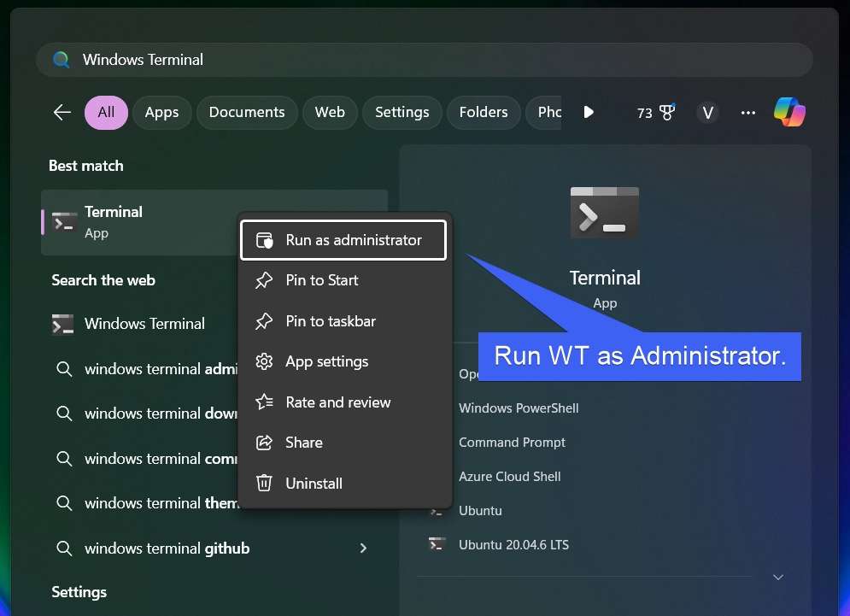Open the V account profile icon
Image resolution: width=850 pixels, height=616 pixels.
pos(707,113)
